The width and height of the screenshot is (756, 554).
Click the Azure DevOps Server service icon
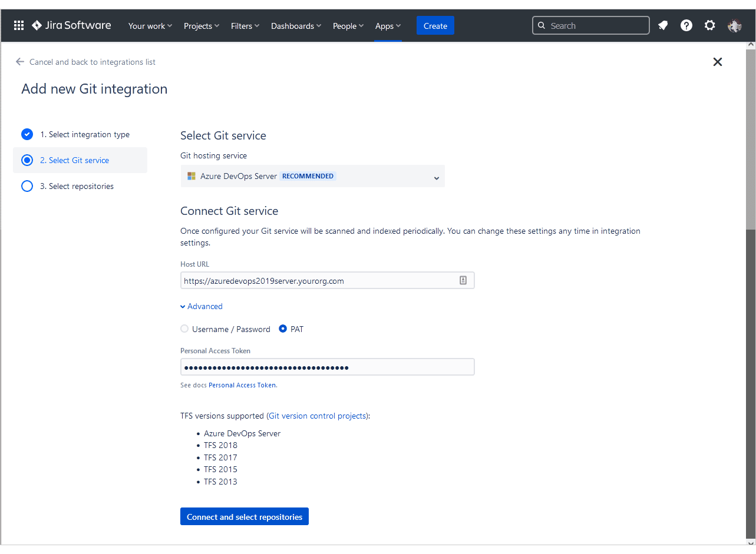point(190,175)
